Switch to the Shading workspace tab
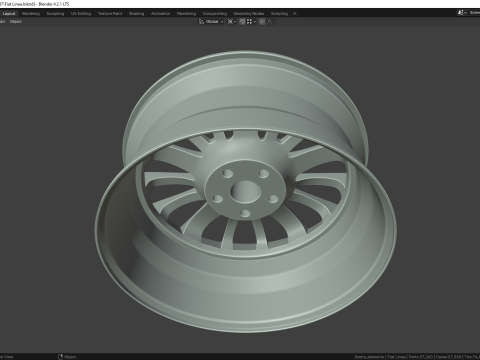Viewport: 480px width, 360px height. (x=137, y=14)
